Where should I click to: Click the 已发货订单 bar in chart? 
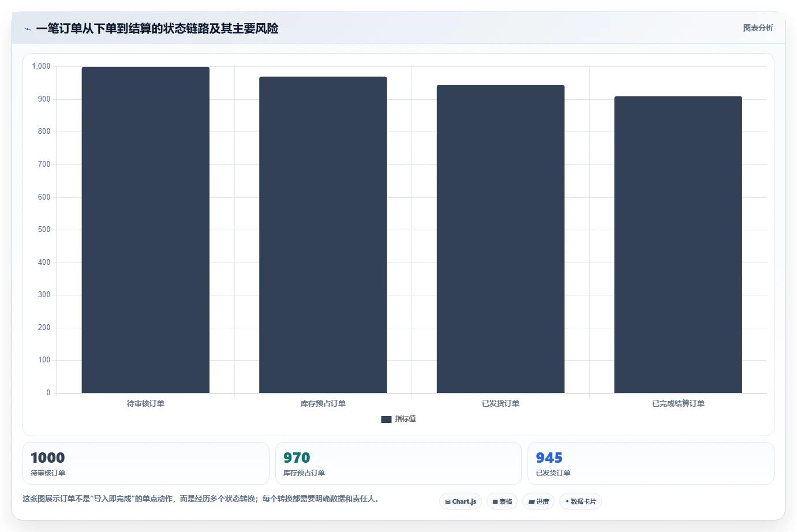[x=500, y=239]
